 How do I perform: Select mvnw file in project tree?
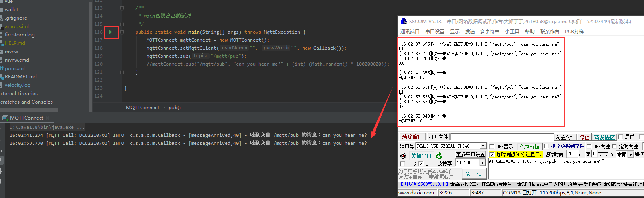tap(11, 52)
